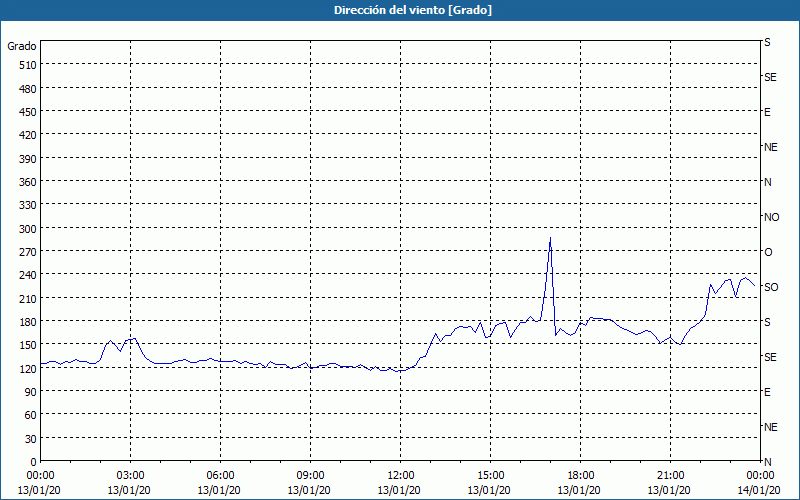Screen dimensions: 800x500
Task: Select the 06:00 time axis label
Action: [220, 476]
